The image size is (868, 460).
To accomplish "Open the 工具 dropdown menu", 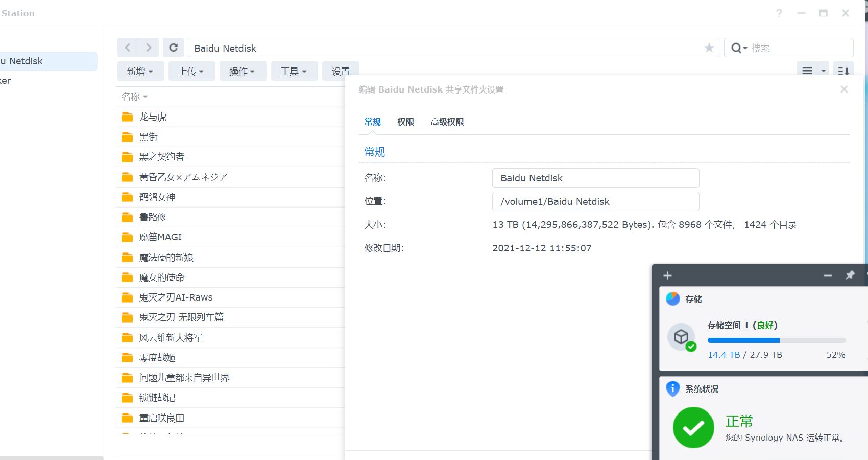I will pyautogui.click(x=294, y=71).
